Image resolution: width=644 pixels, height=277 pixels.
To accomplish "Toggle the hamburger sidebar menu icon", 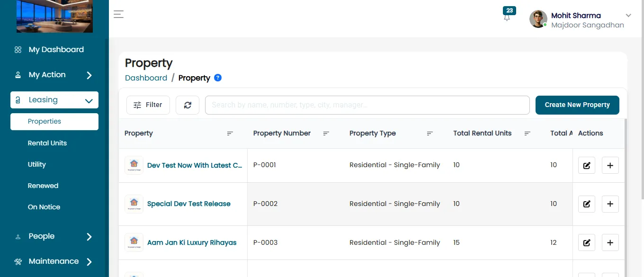I will pos(118,14).
